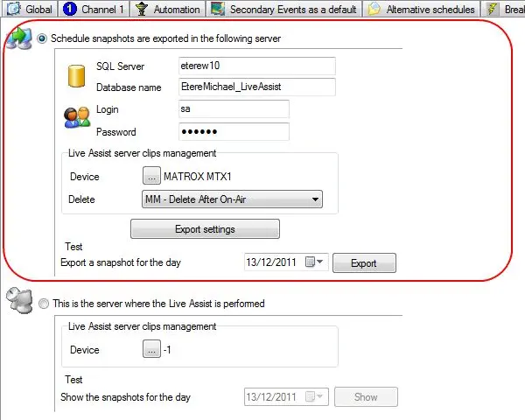Browse device with ellipsis button next to MATROX MTX1
This screenshot has width=525, height=420.
pyautogui.click(x=151, y=176)
